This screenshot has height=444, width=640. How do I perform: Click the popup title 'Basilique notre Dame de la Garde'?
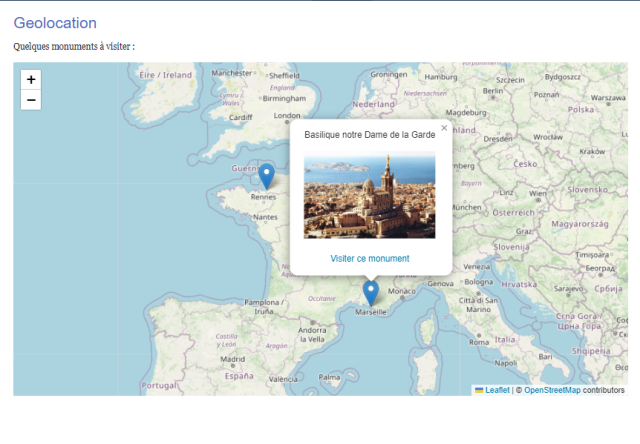coord(370,135)
